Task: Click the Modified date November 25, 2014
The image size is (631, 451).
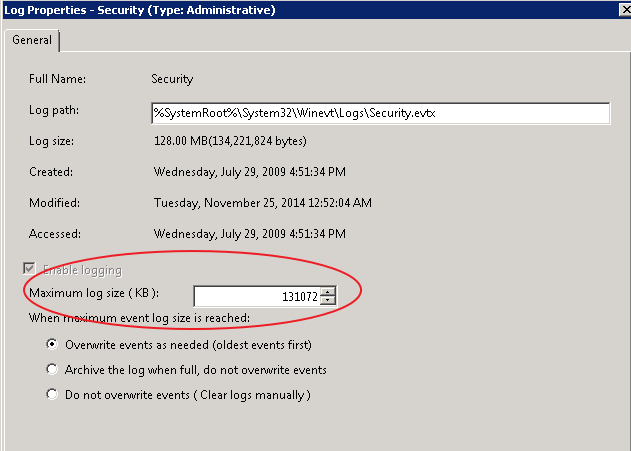Action: click(x=262, y=203)
